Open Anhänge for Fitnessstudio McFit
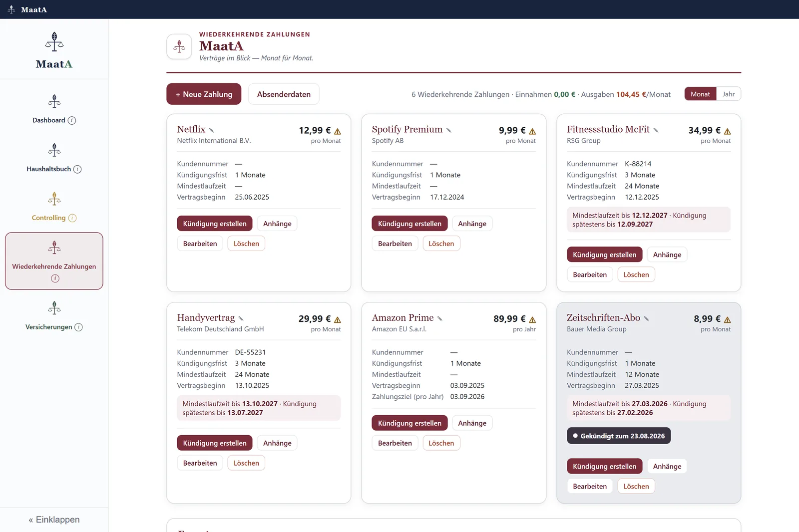This screenshot has width=799, height=532. (x=667, y=255)
